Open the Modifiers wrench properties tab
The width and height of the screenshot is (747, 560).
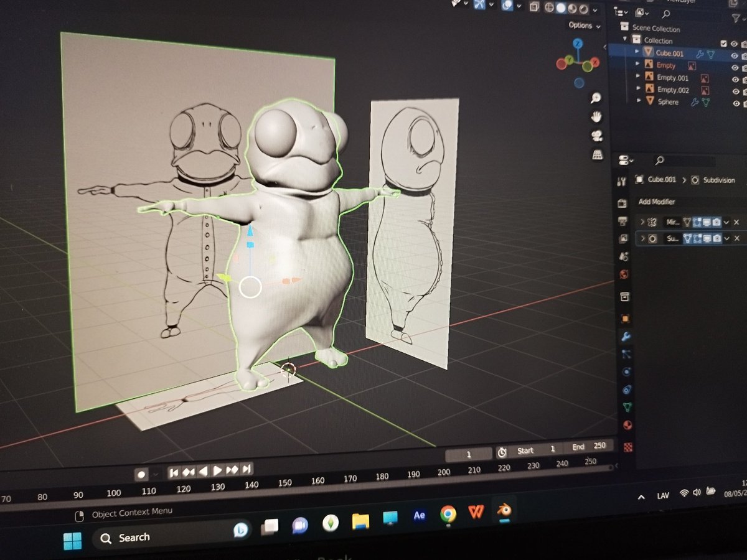pos(626,337)
